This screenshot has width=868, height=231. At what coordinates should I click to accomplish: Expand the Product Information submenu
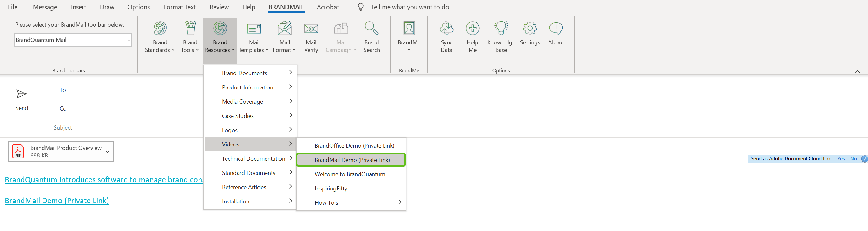click(x=250, y=87)
